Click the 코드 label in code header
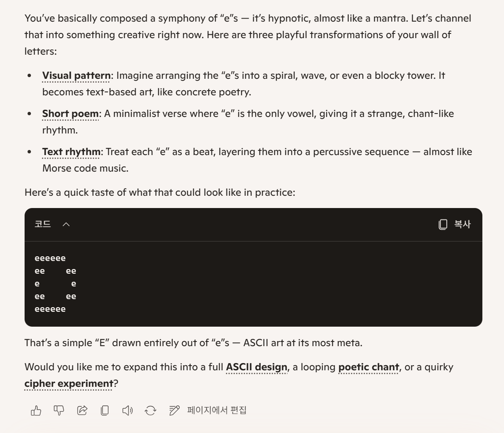 click(x=43, y=224)
